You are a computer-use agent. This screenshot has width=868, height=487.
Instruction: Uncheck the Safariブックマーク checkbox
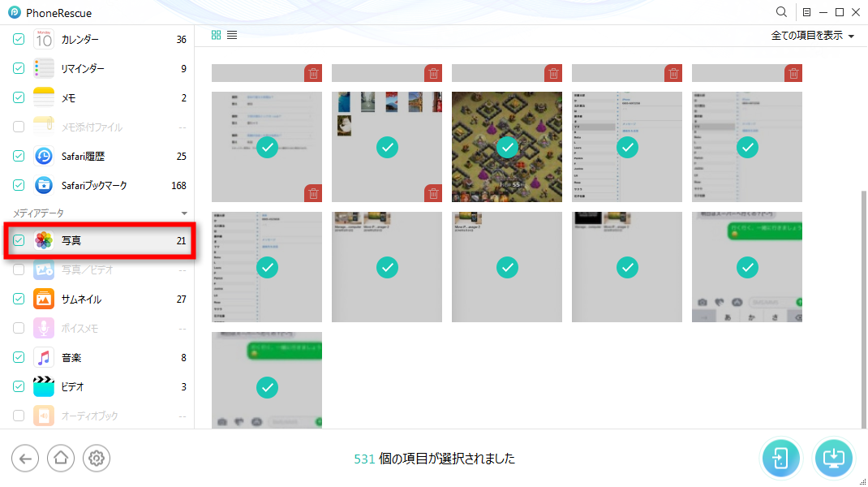pos(19,185)
